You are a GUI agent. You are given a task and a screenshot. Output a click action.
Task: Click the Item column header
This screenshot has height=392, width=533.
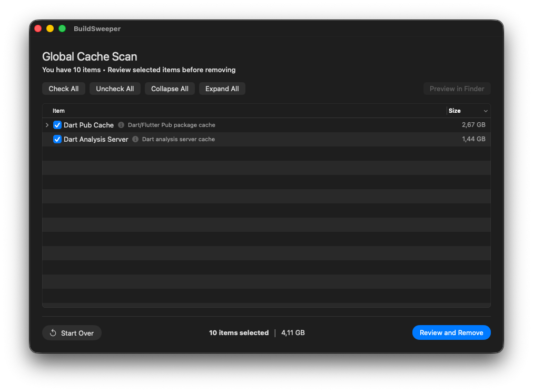[58, 111]
